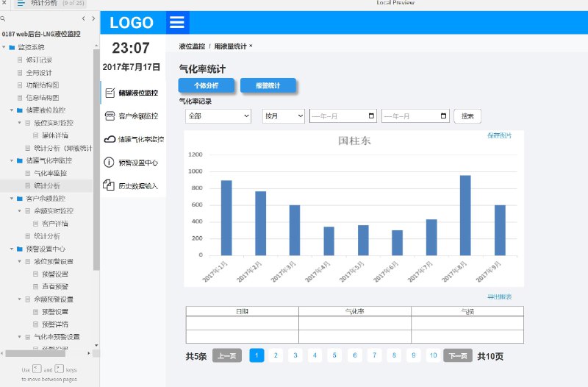Go to pagination page 10
Screen dimensions: 588x387
[x=434, y=355]
